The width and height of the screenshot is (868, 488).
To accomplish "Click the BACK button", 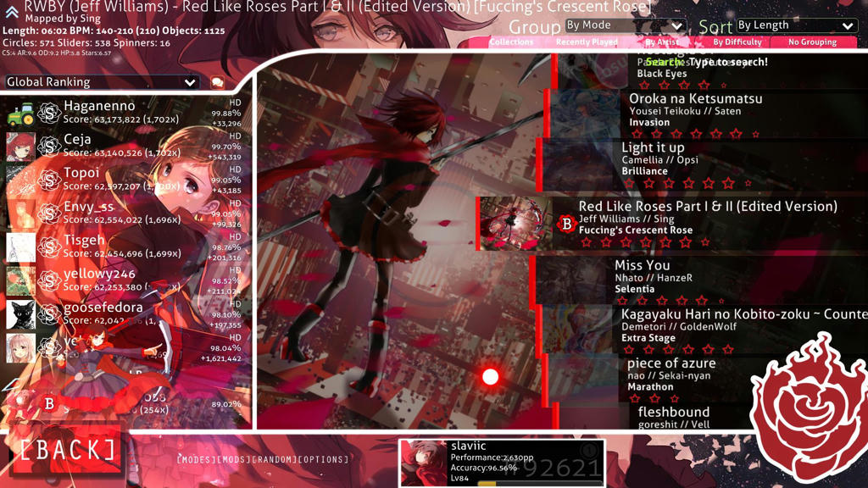I will pos(68,450).
